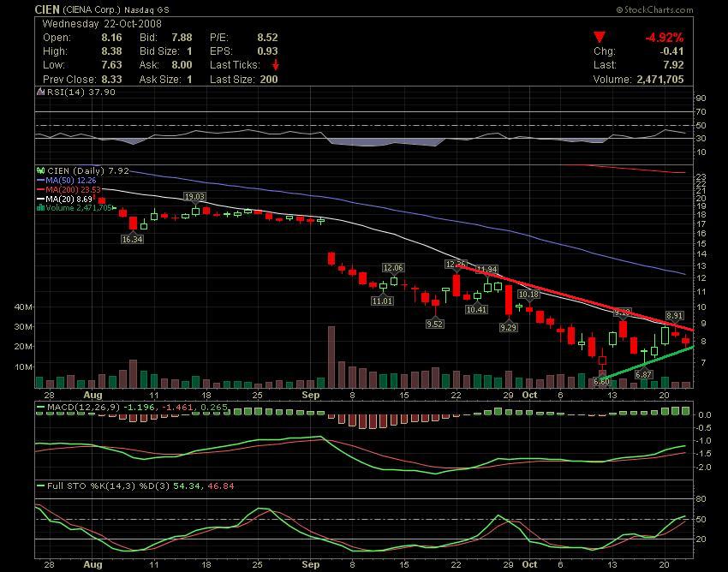
Task: Click the P/E value 8.52
Action: (267, 38)
